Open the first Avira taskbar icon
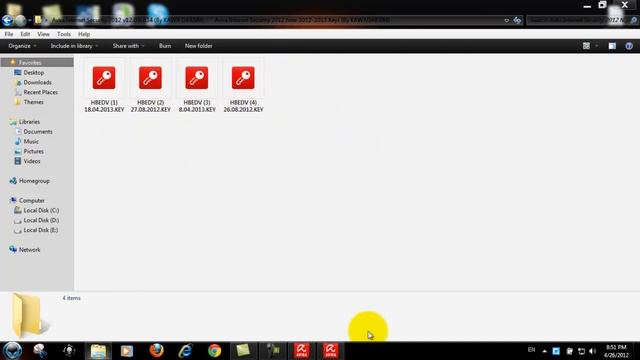 click(302, 351)
